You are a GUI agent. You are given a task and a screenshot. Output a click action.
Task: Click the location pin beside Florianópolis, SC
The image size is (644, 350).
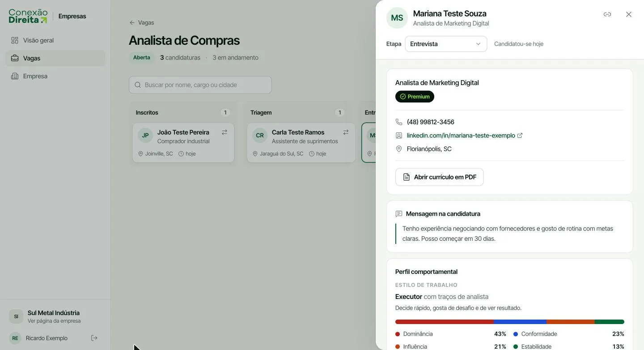point(399,149)
